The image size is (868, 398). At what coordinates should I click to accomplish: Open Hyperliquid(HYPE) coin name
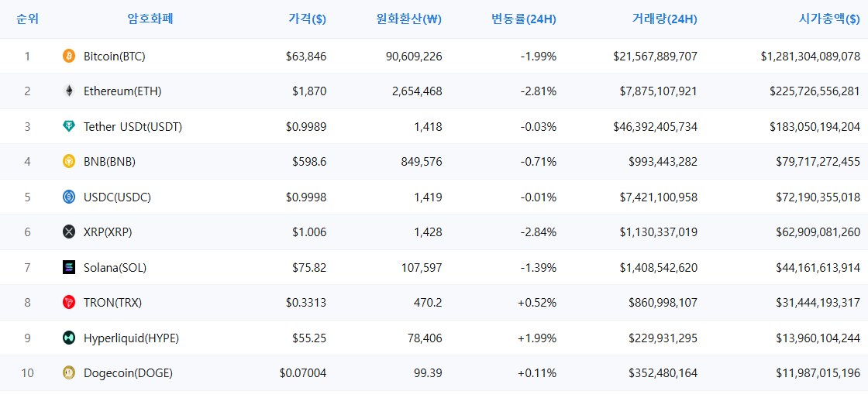coord(131,338)
